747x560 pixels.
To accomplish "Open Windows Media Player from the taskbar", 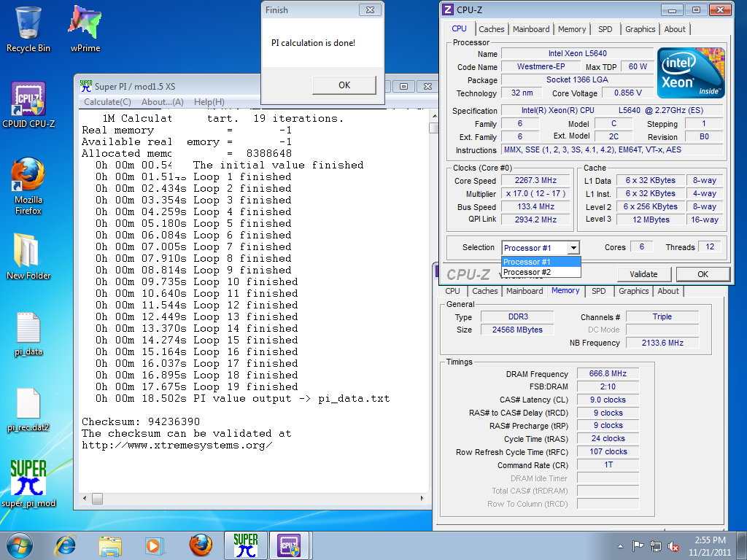I will [x=155, y=545].
